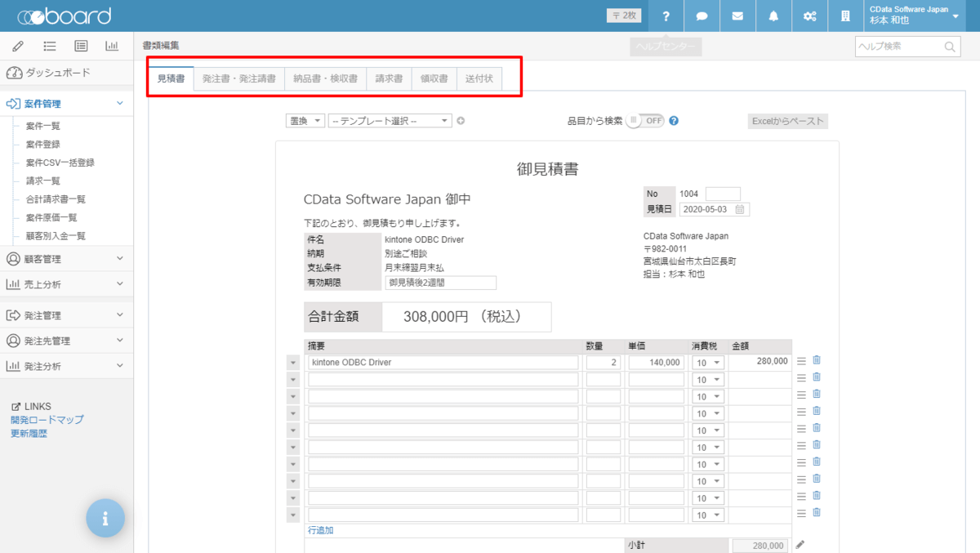Image resolution: width=980 pixels, height=553 pixels.
Task: Click the 行追加 link
Action: pyautogui.click(x=320, y=530)
